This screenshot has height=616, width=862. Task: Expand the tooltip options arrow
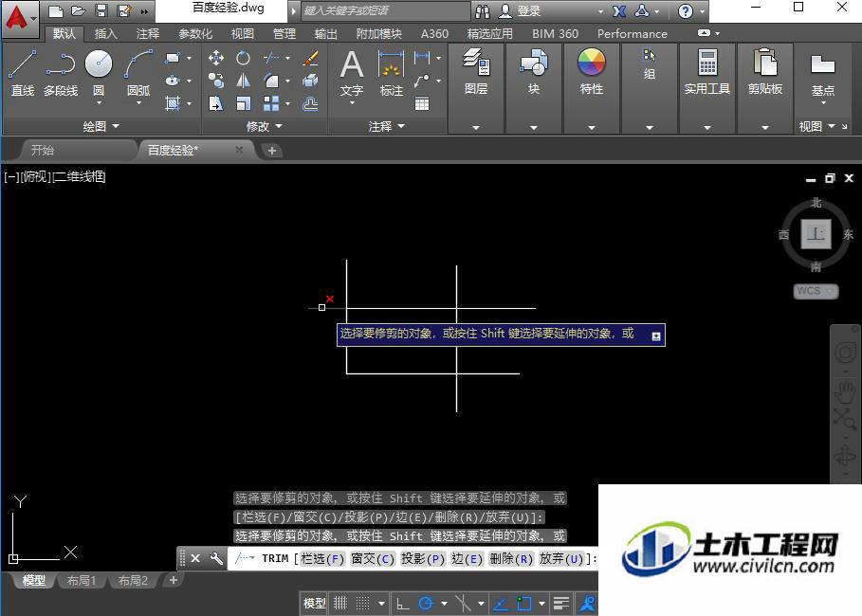[x=656, y=335]
